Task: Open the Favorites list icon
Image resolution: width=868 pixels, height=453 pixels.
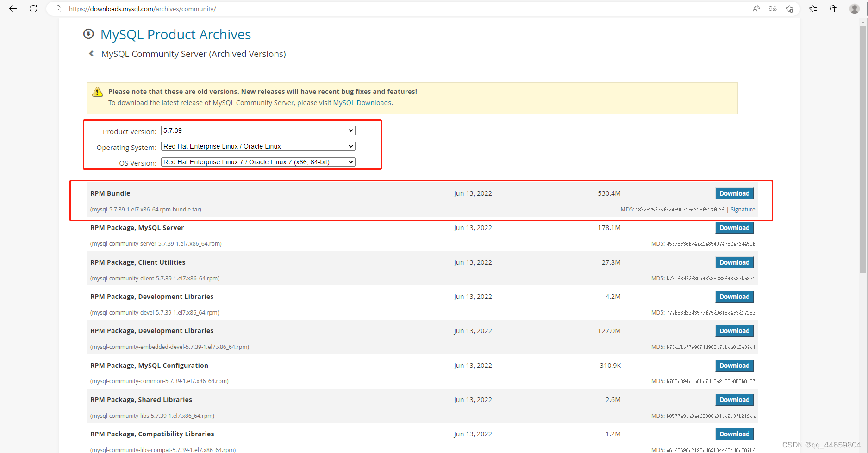Action: [x=813, y=9]
